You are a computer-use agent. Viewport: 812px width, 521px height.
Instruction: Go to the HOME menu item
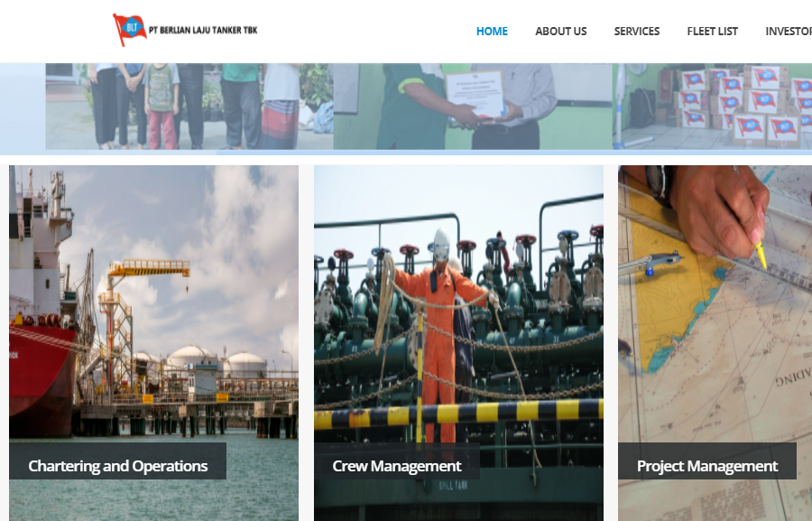(x=492, y=31)
